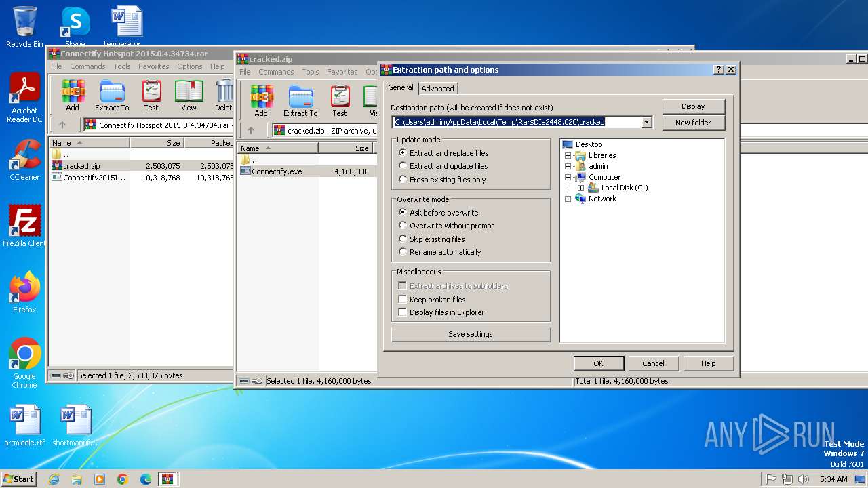868x488 pixels.
Task: Click WinRAR taskbar button
Action: tap(168, 479)
